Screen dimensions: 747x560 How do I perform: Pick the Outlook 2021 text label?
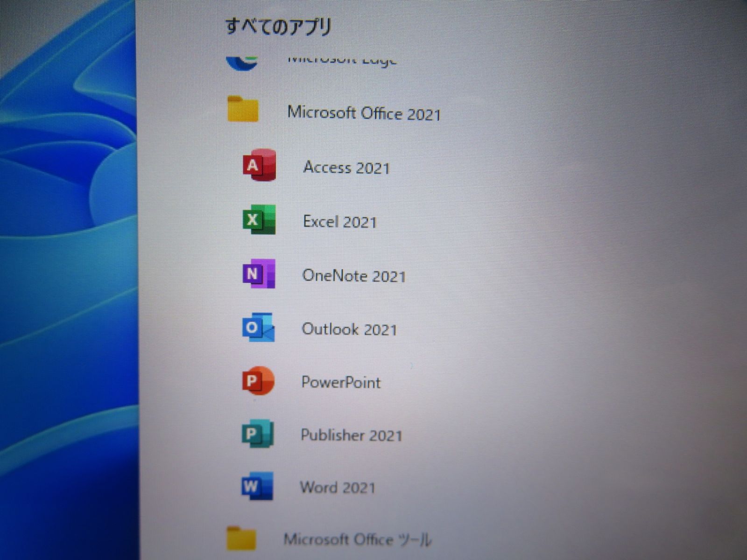350,329
